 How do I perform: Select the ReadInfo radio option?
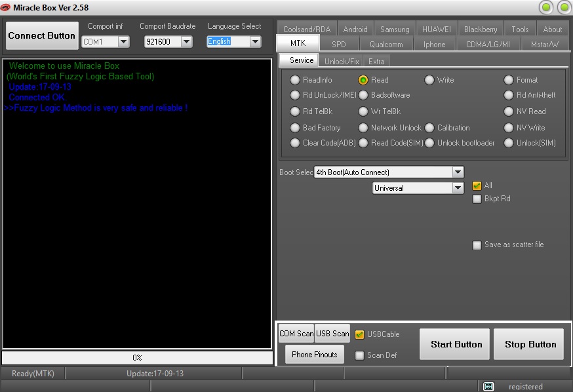[x=294, y=80]
